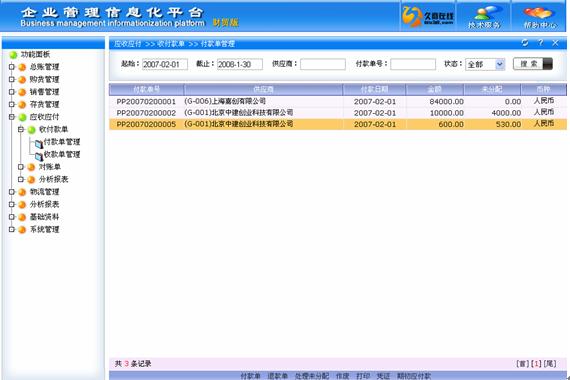This screenshot has height=380, width=570.
Task: Expand the 系统管理 tree node
Action: pos(12,229)
